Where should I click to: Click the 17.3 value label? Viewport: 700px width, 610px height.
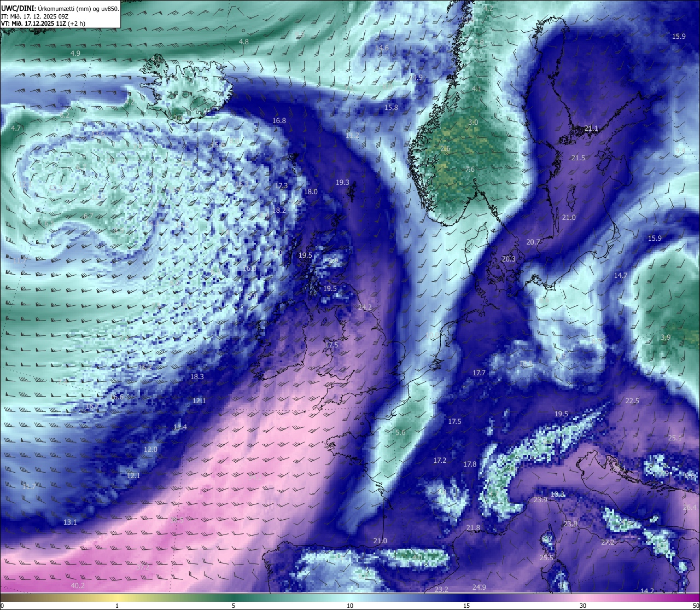281,186
